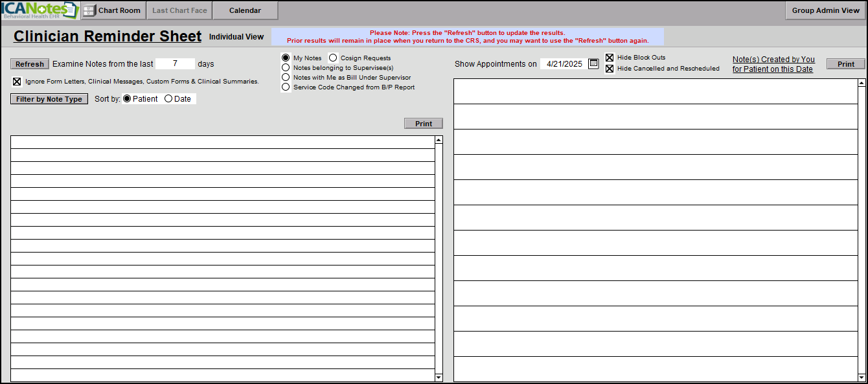Click the days number input field
Screen dimensions: 868x384
(x=175, y=63)
